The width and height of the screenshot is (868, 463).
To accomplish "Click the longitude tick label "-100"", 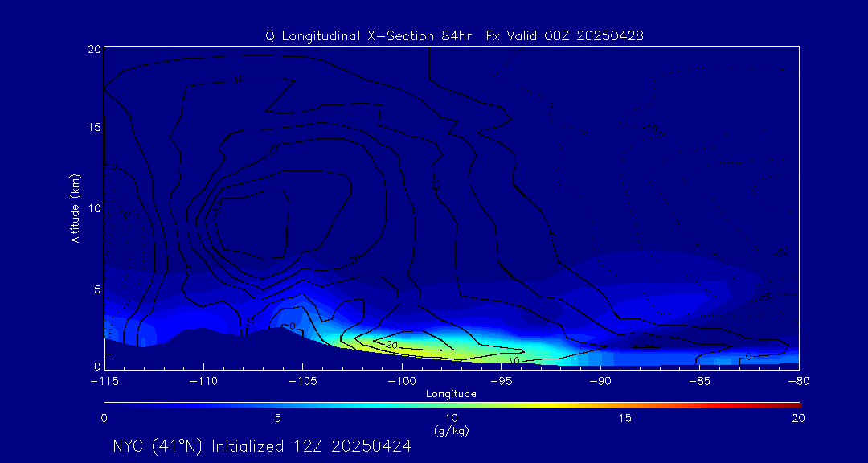I will pos(402,381).
